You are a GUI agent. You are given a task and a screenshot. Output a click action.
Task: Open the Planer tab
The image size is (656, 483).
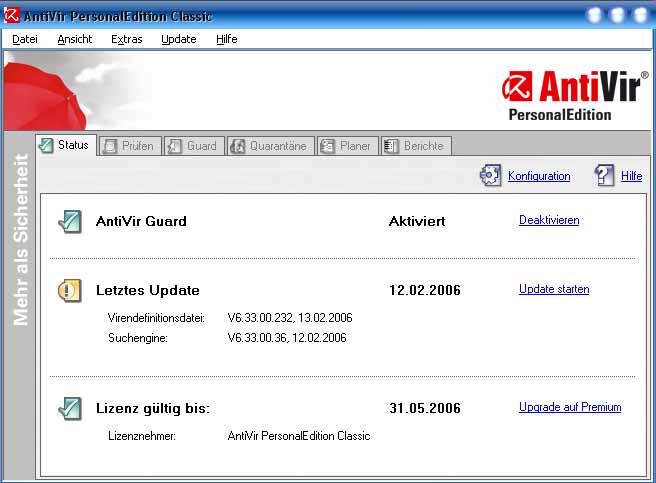click(x=348, y=146)
